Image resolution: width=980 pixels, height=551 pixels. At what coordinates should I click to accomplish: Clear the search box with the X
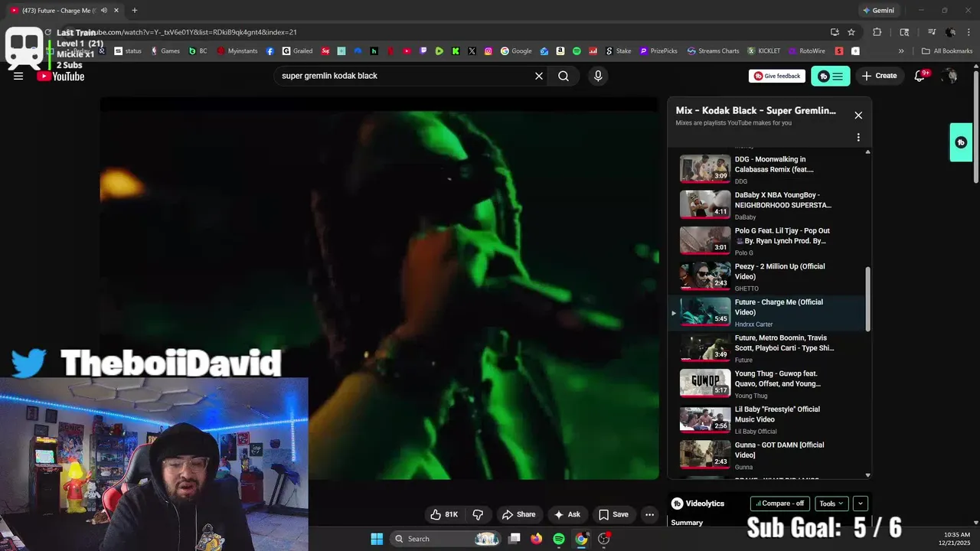click(x=539, y=76)
